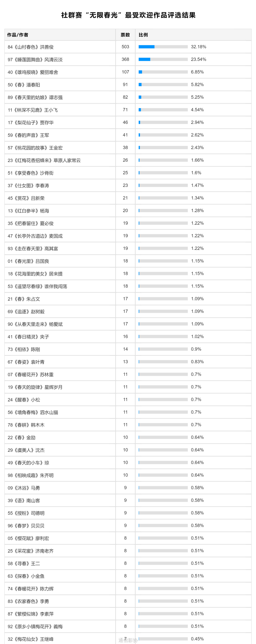256x644 pixels.
Task: Select entry 98《相映成趣》朱齐明
Action: pyautogui.click(x=30, y=475)
